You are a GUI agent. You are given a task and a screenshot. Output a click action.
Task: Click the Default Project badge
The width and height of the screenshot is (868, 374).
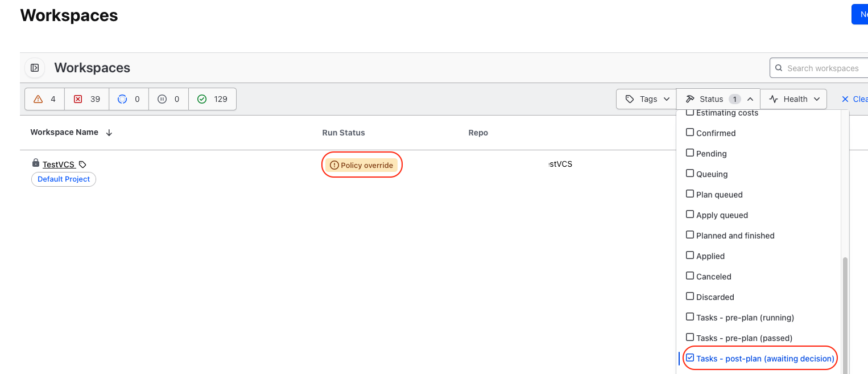tap(64, 179)
